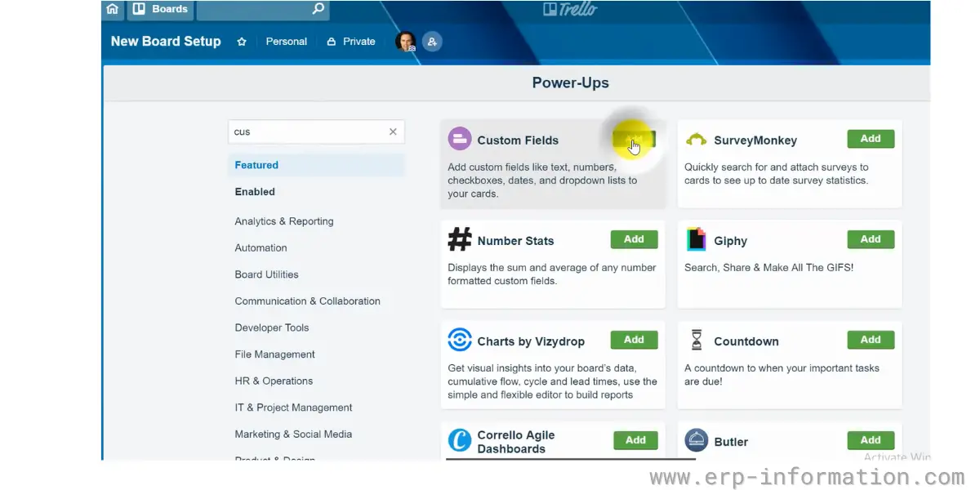This screenshot has width=980, height=490.
Task: Click the Corrello Agile Dashboards icon
Action: click(460, 440)
